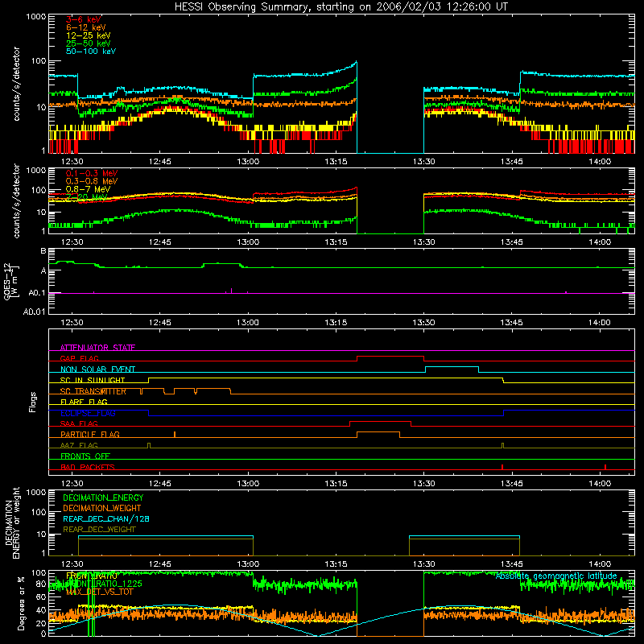The image size is (644, 644).
Task: Click the Absolute geomagnetic latitude label
Action: point(556,576)
